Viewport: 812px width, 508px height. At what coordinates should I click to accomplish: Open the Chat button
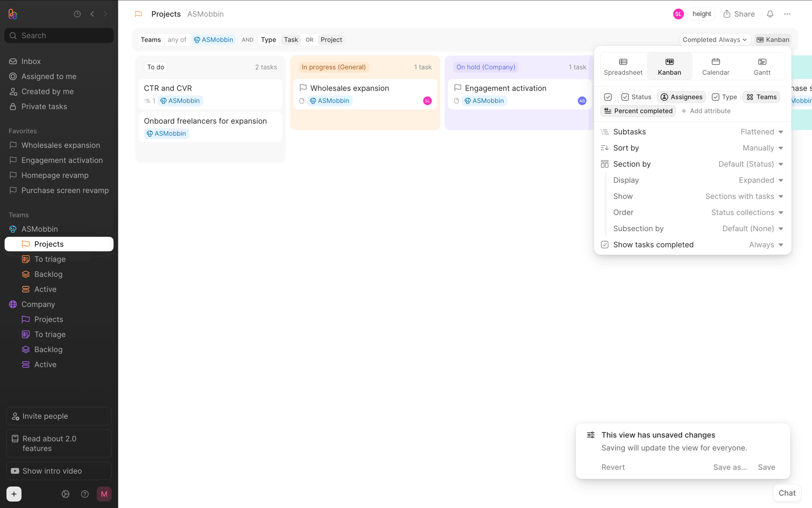pos(787,493)
